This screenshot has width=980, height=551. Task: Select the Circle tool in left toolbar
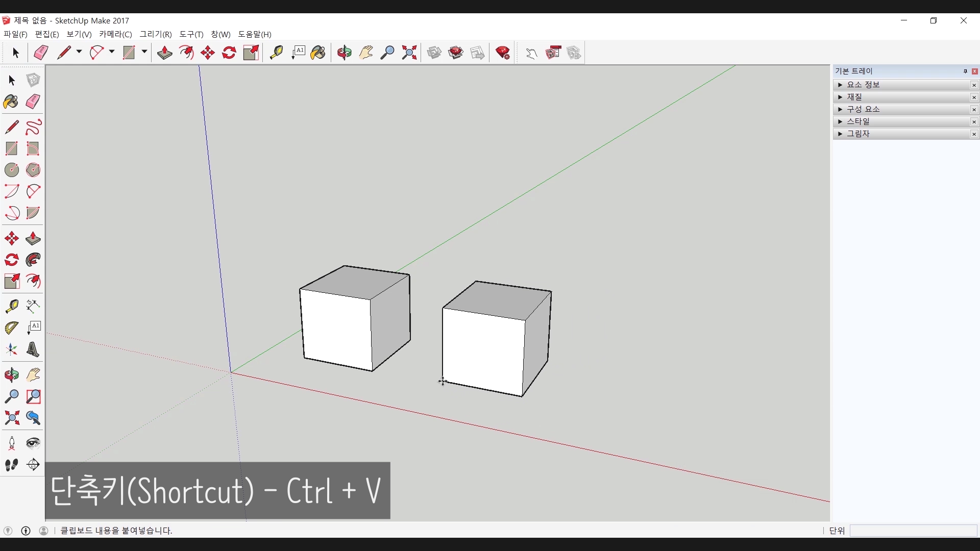12,170
